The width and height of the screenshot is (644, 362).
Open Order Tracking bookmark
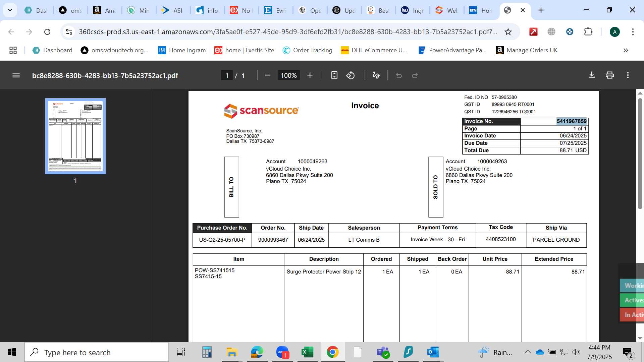[x=307, y=50]
